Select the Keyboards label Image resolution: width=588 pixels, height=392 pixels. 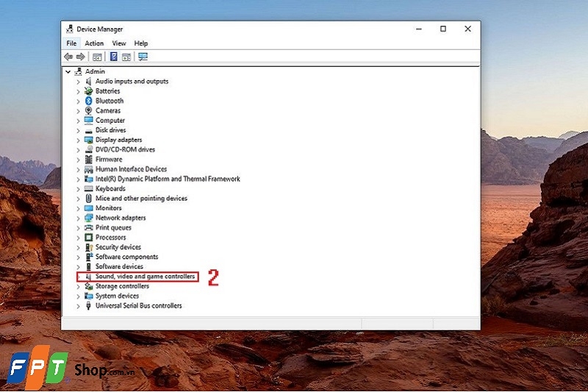point(110,188)
